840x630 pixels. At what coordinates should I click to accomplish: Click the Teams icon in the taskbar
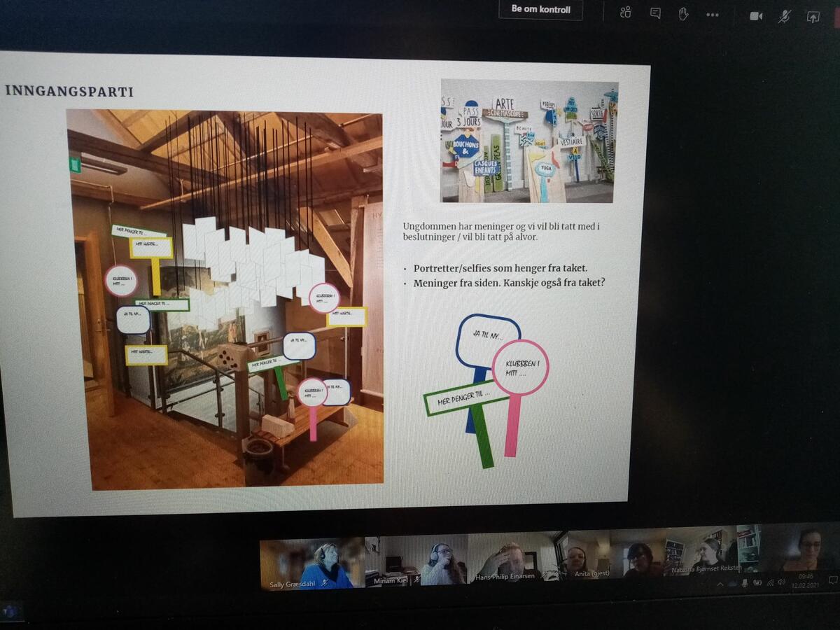pos(10,611)
